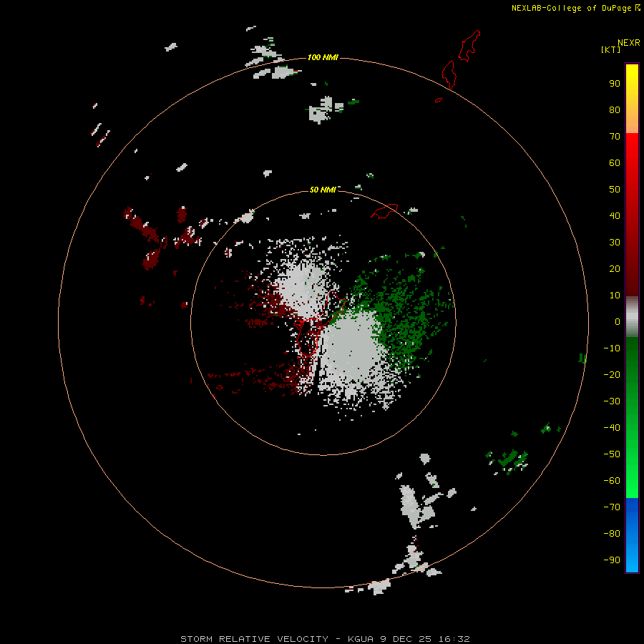
Task: Click the "NEXR" label above the color scale
Action: pos(628,43)
